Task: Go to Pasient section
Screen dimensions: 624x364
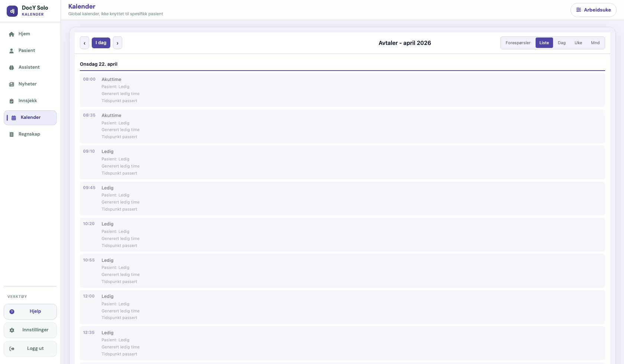Action: coord(30,51)
